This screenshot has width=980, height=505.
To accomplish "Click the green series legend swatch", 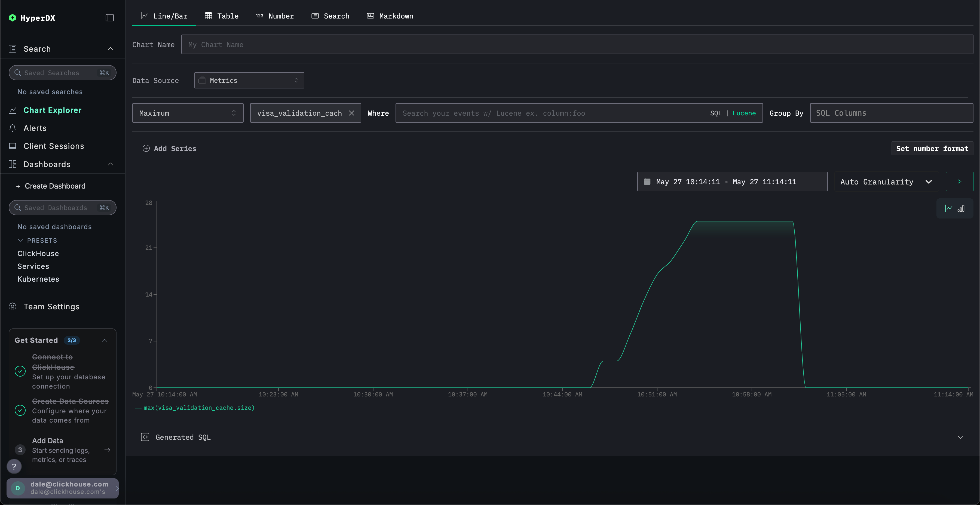I will pyautogui.click(x=137, y=408).
